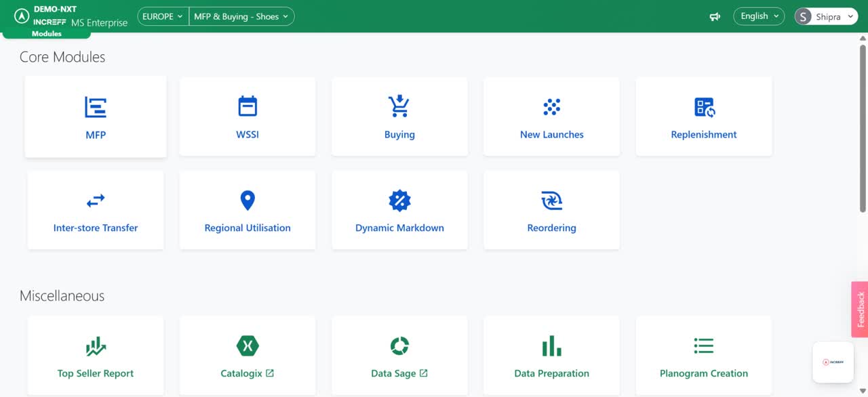Click the Top Seller Report chart icon
Viewport: 868px width, 397px height.
(96, 346)
